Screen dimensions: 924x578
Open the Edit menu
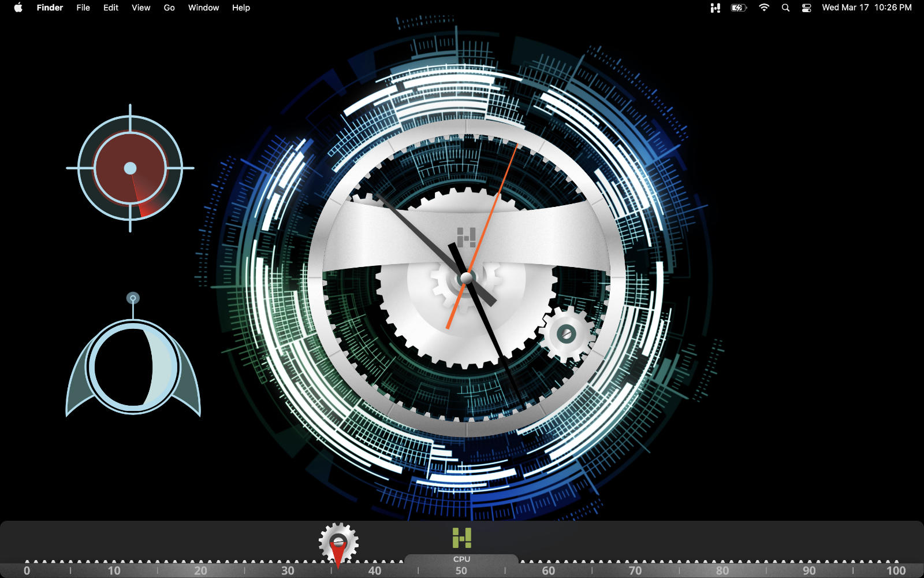click(111, 8)
